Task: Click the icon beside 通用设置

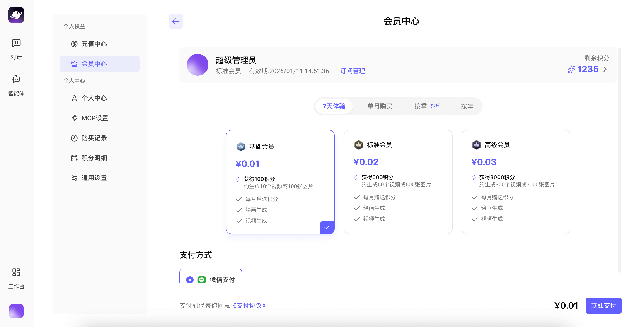Action: pyautogui.click(x=74, y=178)
